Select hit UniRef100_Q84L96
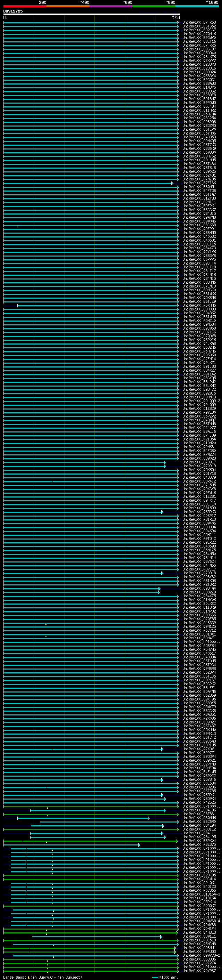This screenshot has width=222, height=980. coord(199,810)
